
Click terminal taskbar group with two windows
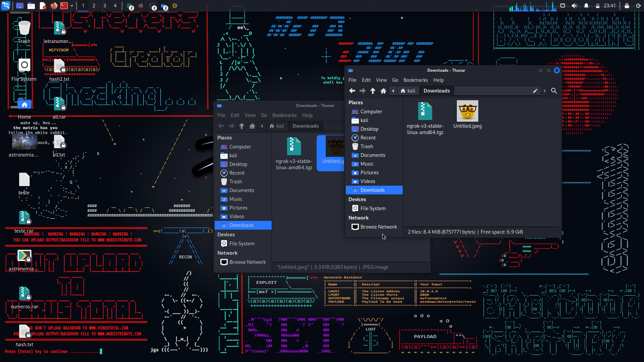[153, 6]
